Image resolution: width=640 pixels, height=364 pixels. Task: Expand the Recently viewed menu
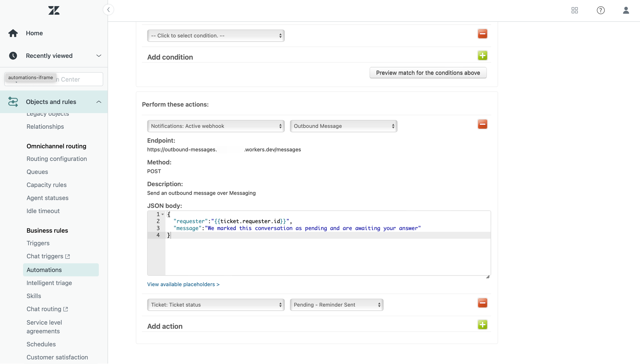pyautogui.click(x=99, y=56)
